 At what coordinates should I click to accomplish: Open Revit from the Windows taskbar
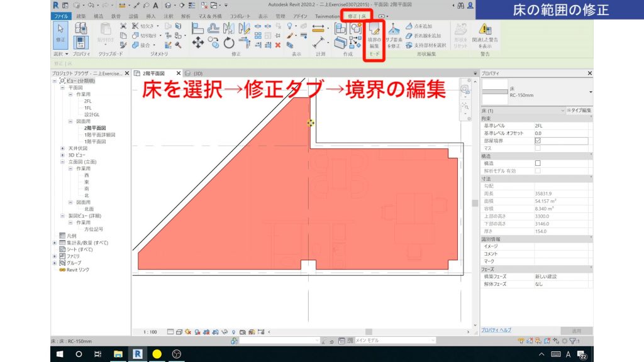[137, 354]
